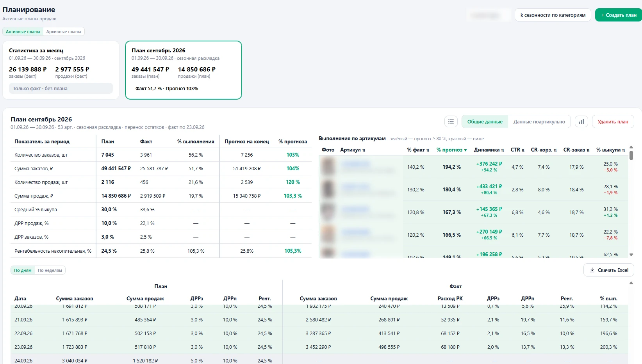642x364 pixels.
Task: Sort by the CR-заказ column
Action: [576, 150]
